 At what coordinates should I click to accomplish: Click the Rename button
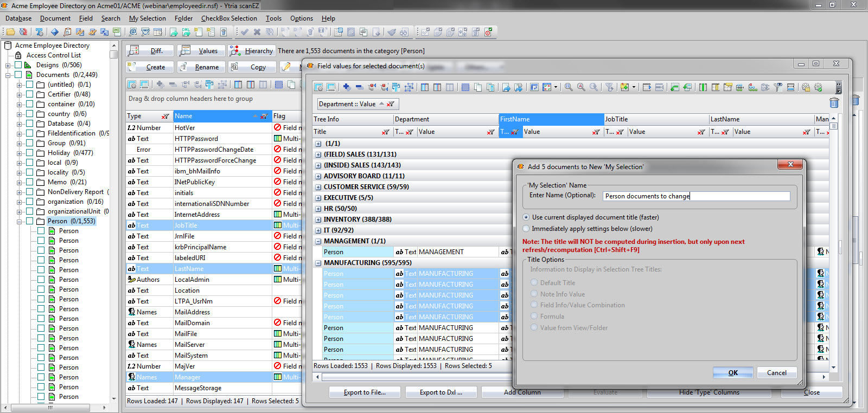[x=201, y=67]
